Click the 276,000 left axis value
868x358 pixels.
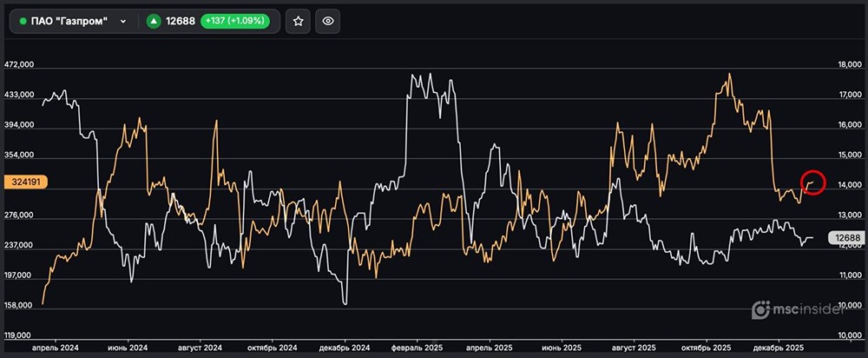click(19, 215)
